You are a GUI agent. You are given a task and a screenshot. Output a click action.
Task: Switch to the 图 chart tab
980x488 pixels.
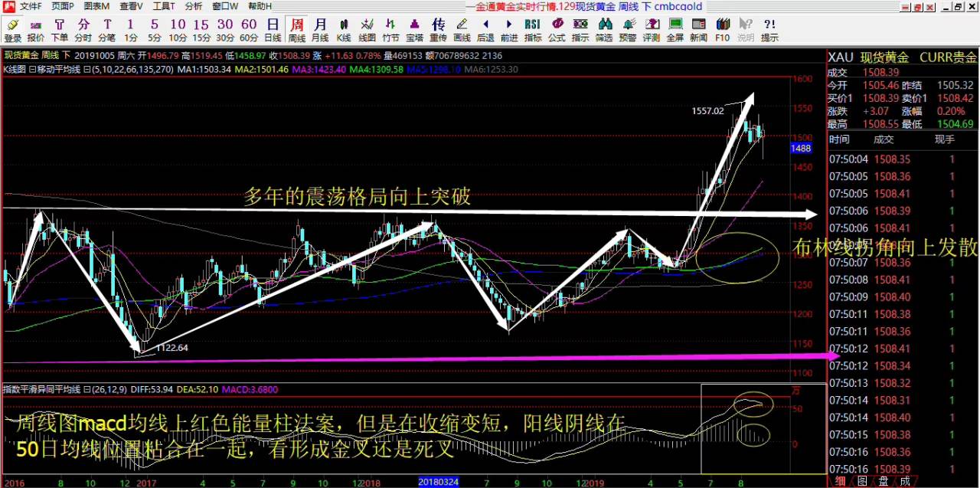(861, 481)
